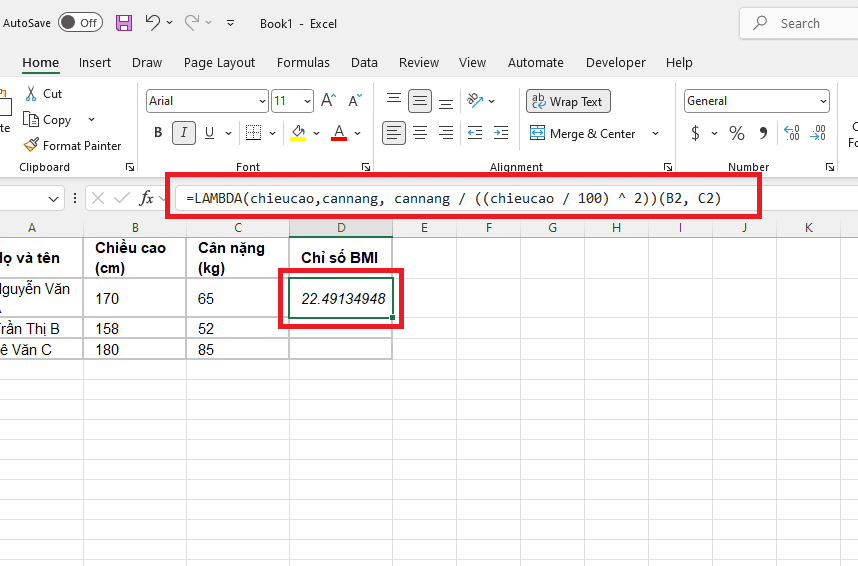Viewport: 858px width, 566px height.
Task: Click Align Right icon
Action: [446, 133]
